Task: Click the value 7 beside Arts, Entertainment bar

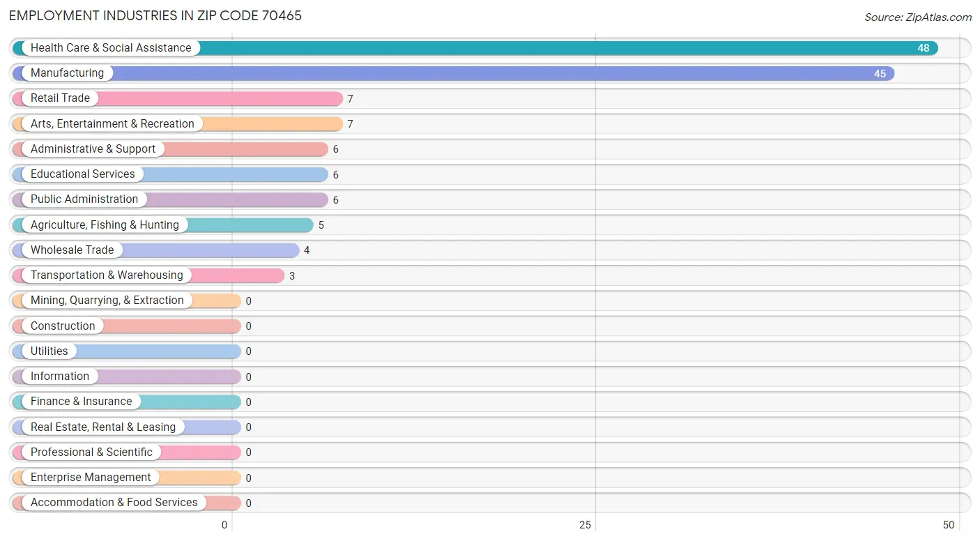Action: tap(351, 124)
